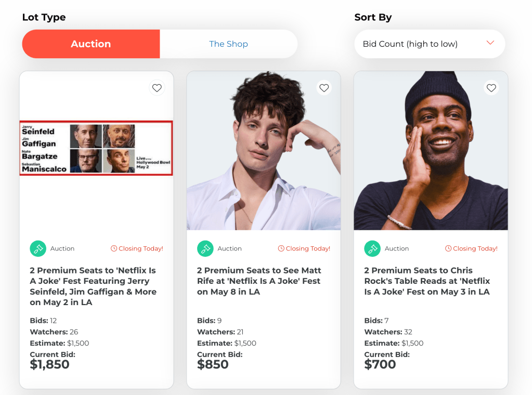Open Chris Rock's Table Reads lot title
This screenshot has width=532, height=395.
coord(427,281)
